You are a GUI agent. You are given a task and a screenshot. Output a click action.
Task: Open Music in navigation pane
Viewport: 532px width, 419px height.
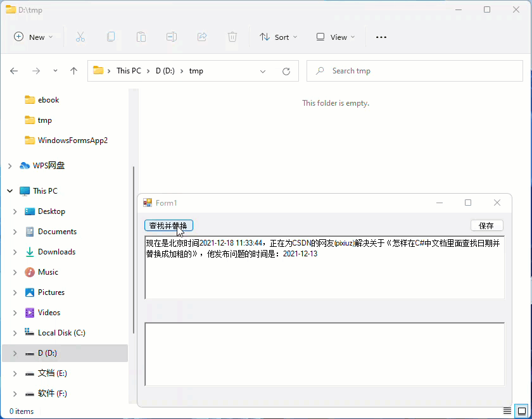(48, 272)
